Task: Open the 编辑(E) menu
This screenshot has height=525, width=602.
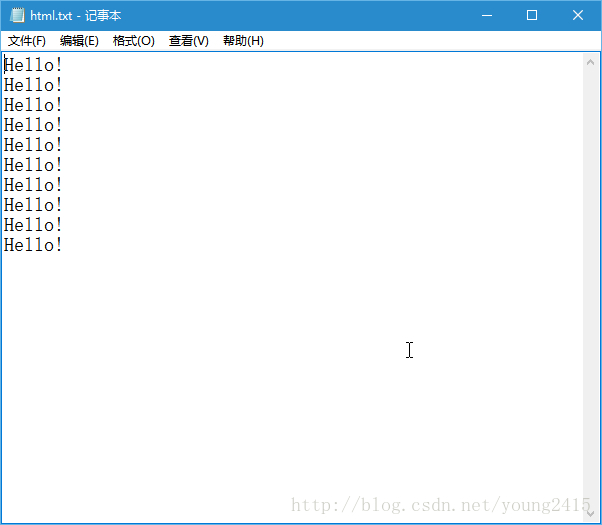Action: coord(79,41)
